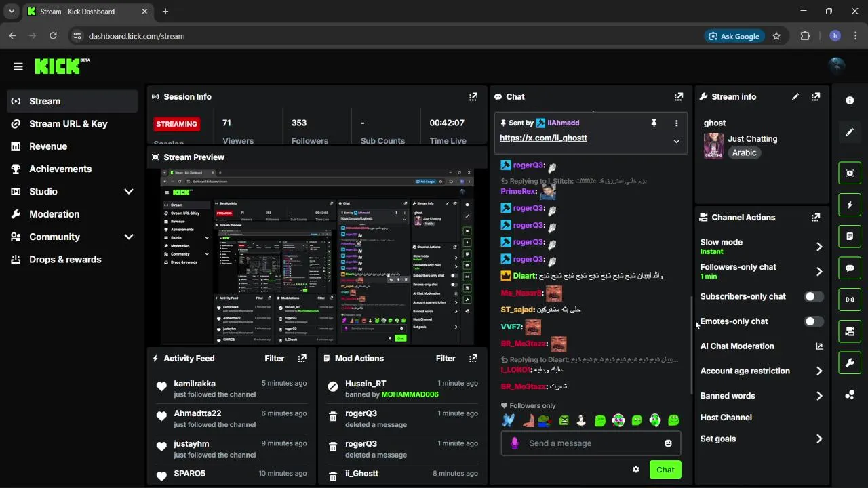Open the hamburger navigation menu

pyautogui.click(x=18, y=66)
